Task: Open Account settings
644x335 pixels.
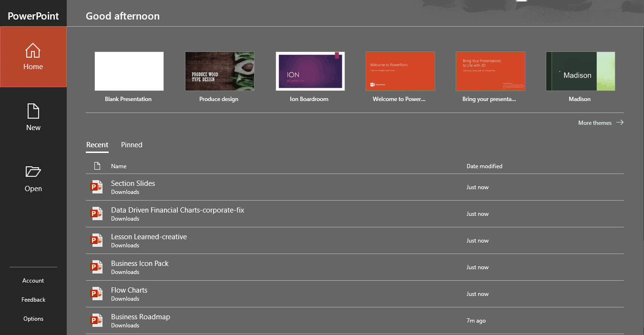Action: click(33, 280)
